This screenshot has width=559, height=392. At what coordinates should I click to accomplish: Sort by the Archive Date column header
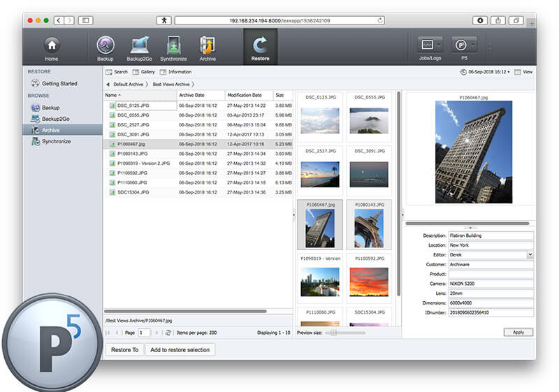(x=201, y=95)
